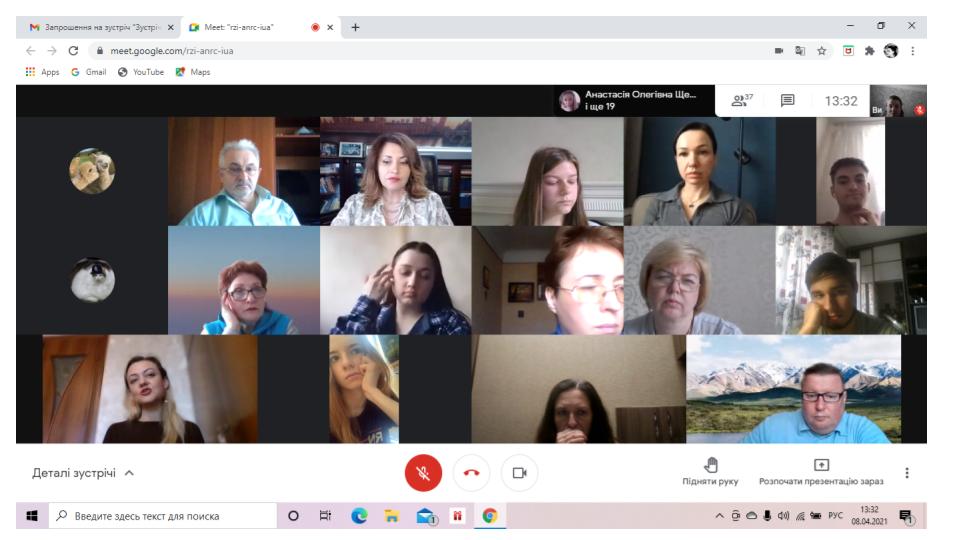Open the Wi-Fi network tray icon
The image size is (960, 540).
pyautogui.click(x=800, y=516)
